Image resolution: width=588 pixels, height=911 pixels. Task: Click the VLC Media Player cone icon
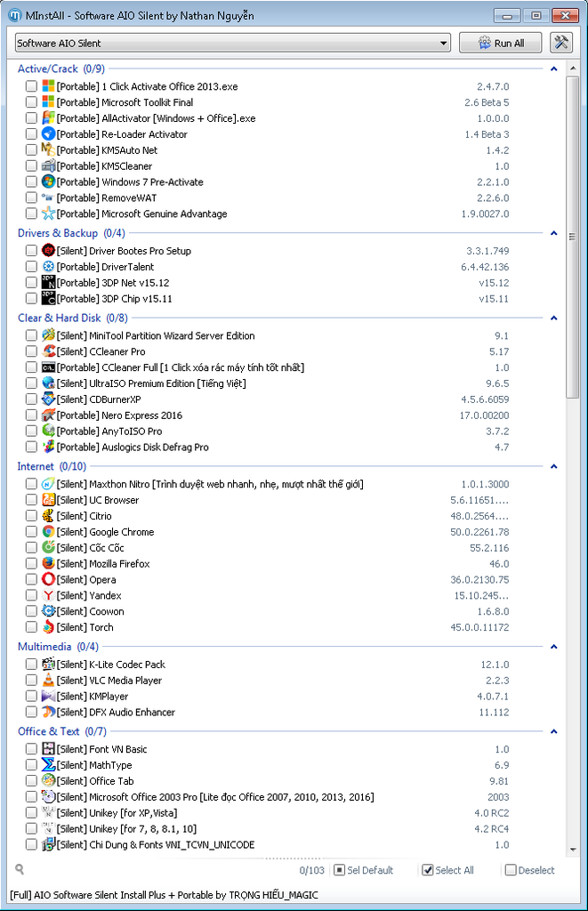[x=48, y=681]
